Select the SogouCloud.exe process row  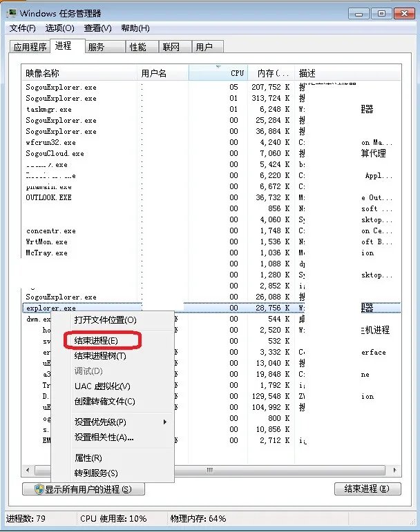(211, 153)
